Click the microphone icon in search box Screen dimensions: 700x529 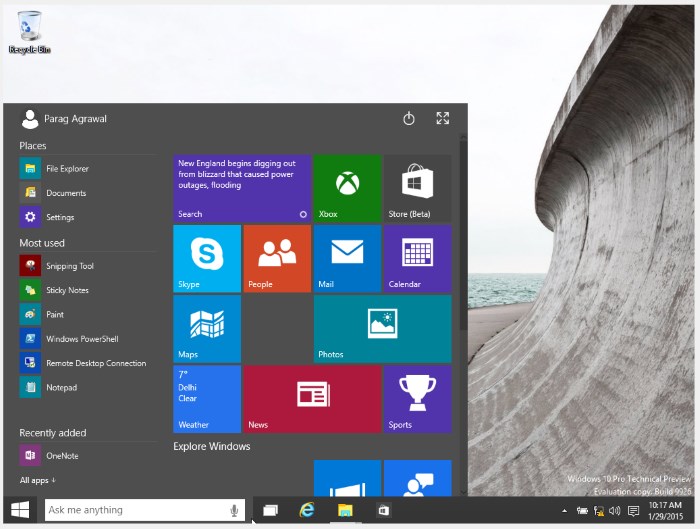[234, 510]
